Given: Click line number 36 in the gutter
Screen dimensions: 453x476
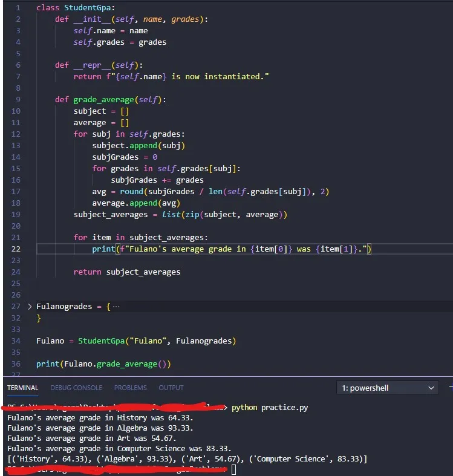Looking at the screenshot, I should [16, 364].
